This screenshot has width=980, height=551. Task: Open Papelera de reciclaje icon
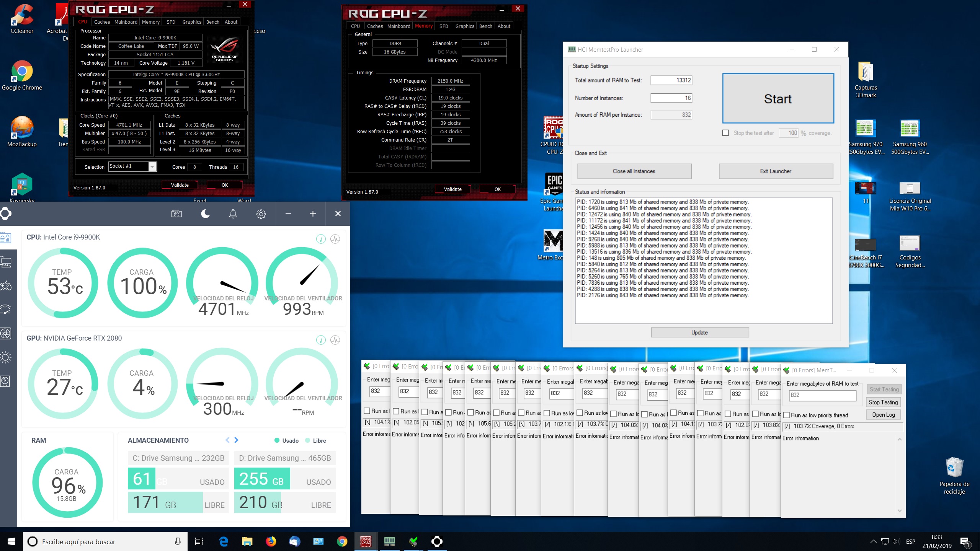click(954, 476)
